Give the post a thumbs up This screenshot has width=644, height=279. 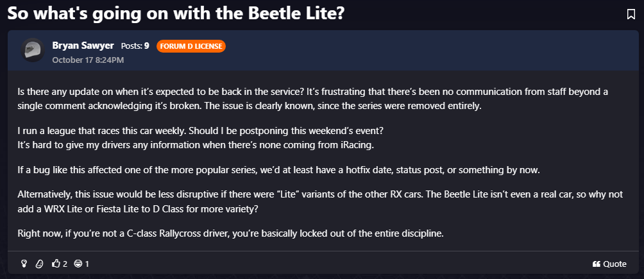tap(56, 264)
